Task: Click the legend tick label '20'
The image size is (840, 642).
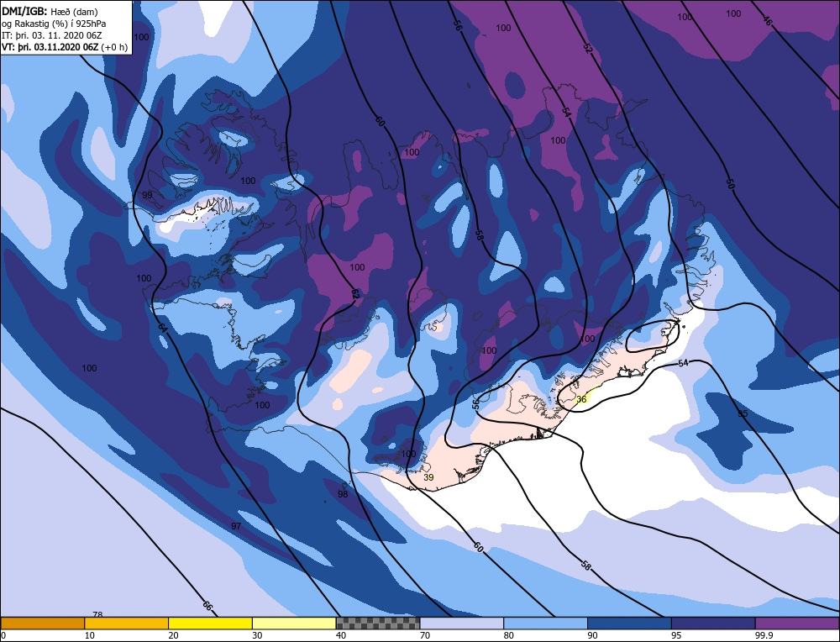Action: [x=174, y=635]
